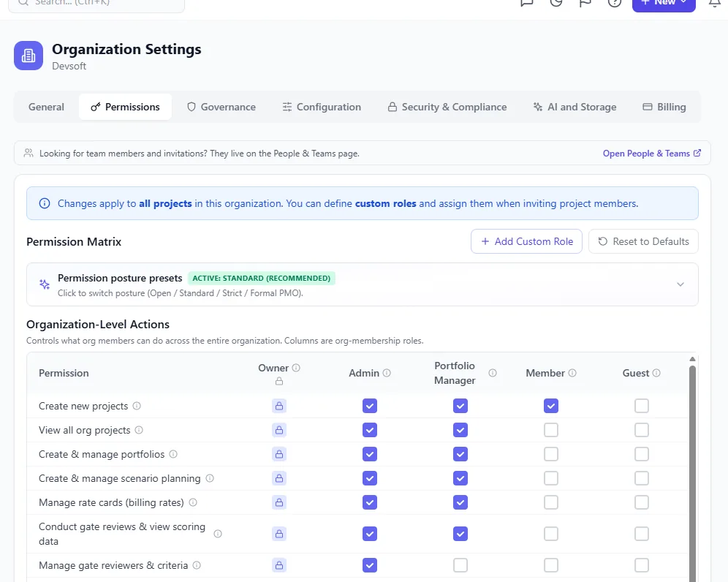Open the Governance tab

pyautogui.click(x=221, y=107)
